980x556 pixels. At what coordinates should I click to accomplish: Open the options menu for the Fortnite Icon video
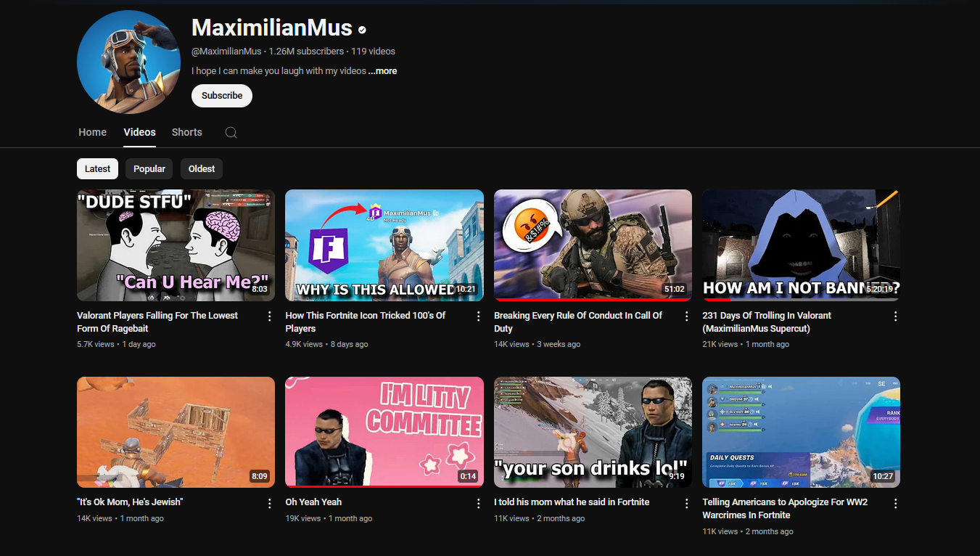click(x=478, y=316)
